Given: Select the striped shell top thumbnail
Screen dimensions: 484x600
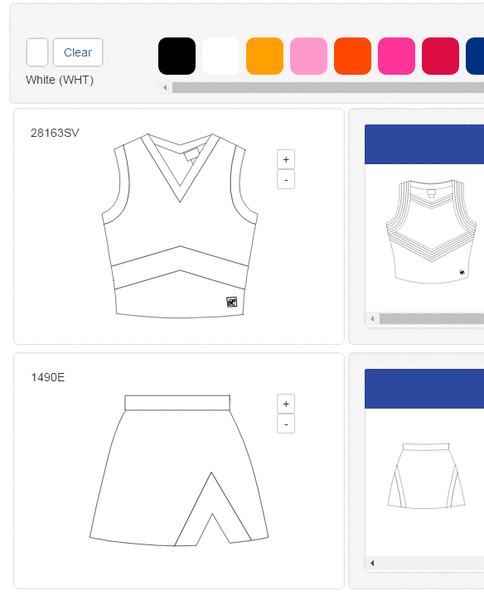Looking at the screenshot, I should point(431,232).
